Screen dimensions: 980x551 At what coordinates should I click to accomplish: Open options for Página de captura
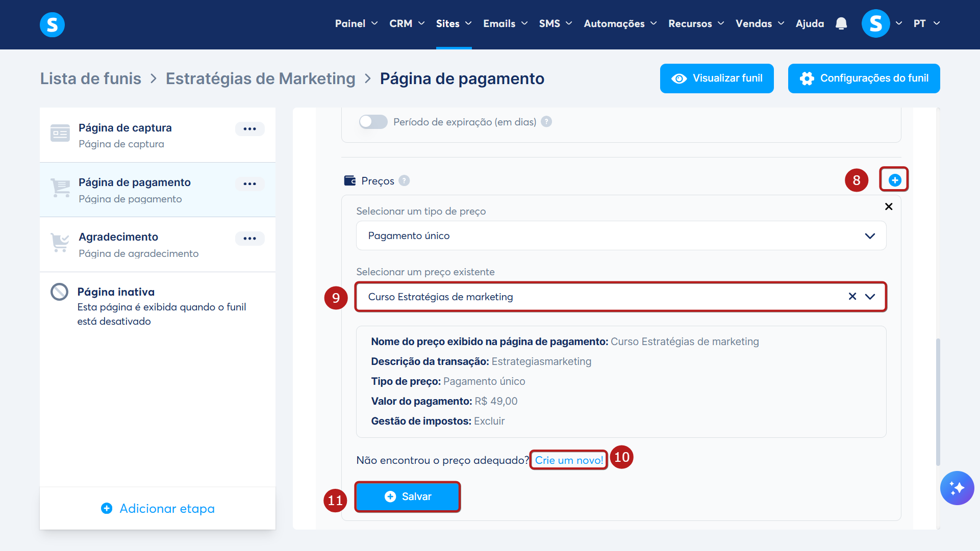point(249,129)
